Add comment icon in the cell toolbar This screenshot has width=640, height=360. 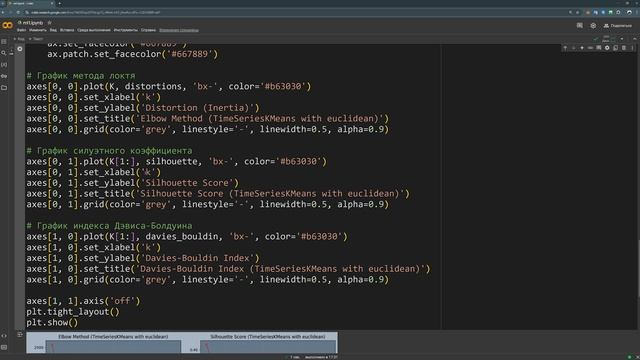(599, 48)
